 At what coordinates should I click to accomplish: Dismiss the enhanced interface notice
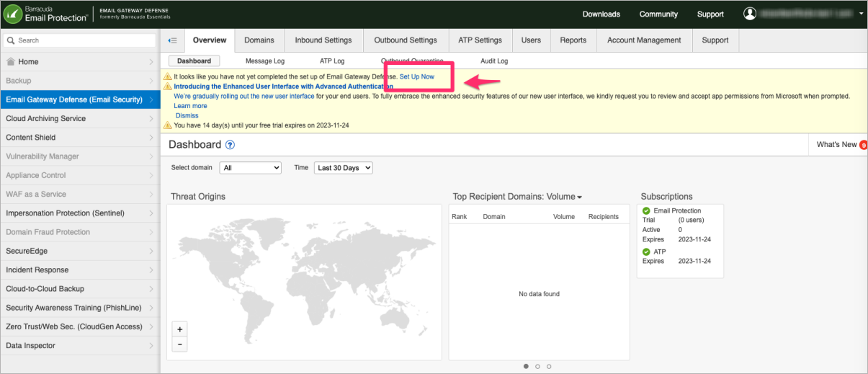[187, 115]
